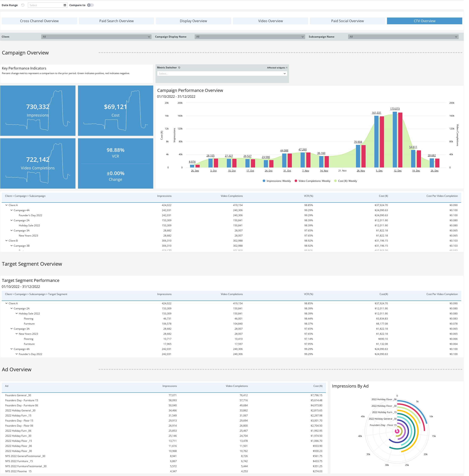
Task: Open the calendar icon in date field
Action: 65,5
